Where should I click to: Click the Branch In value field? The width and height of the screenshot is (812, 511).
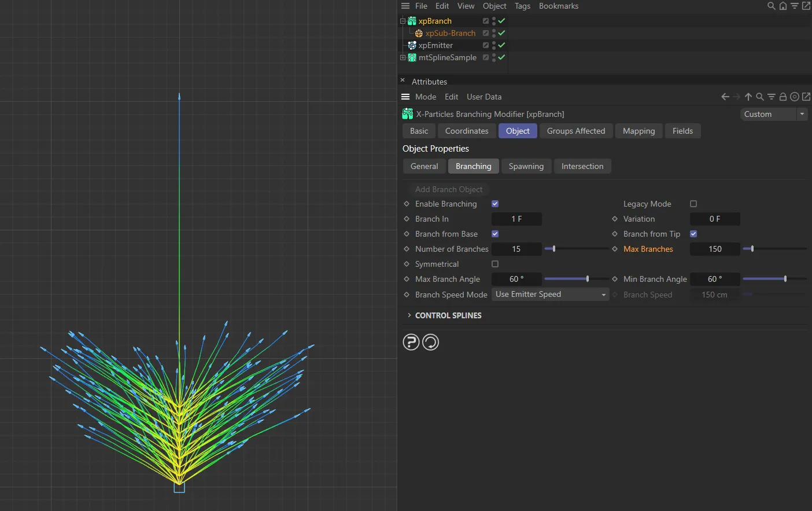point(516,219)
